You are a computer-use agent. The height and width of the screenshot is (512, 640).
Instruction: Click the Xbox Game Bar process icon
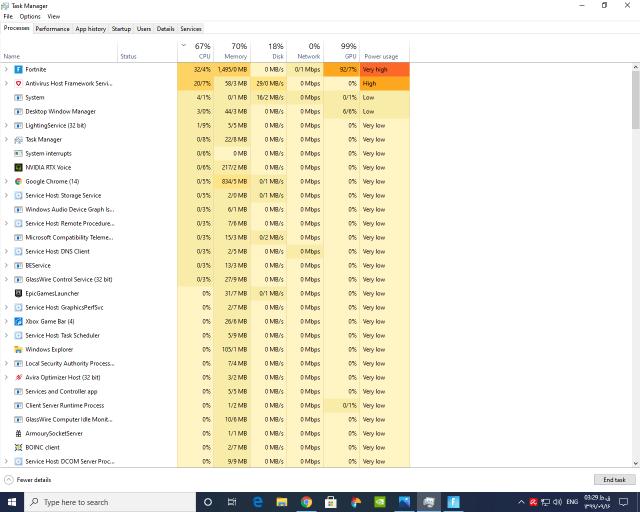click(x=18, y=321)
